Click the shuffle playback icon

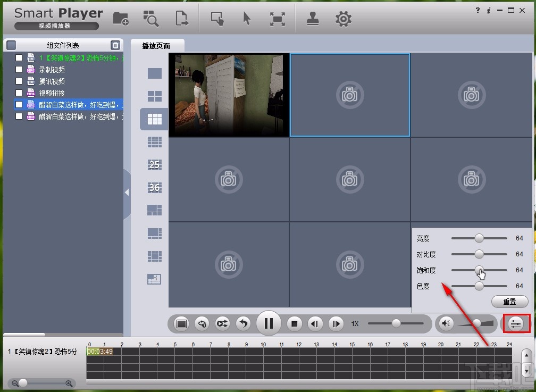pos(222,323)
